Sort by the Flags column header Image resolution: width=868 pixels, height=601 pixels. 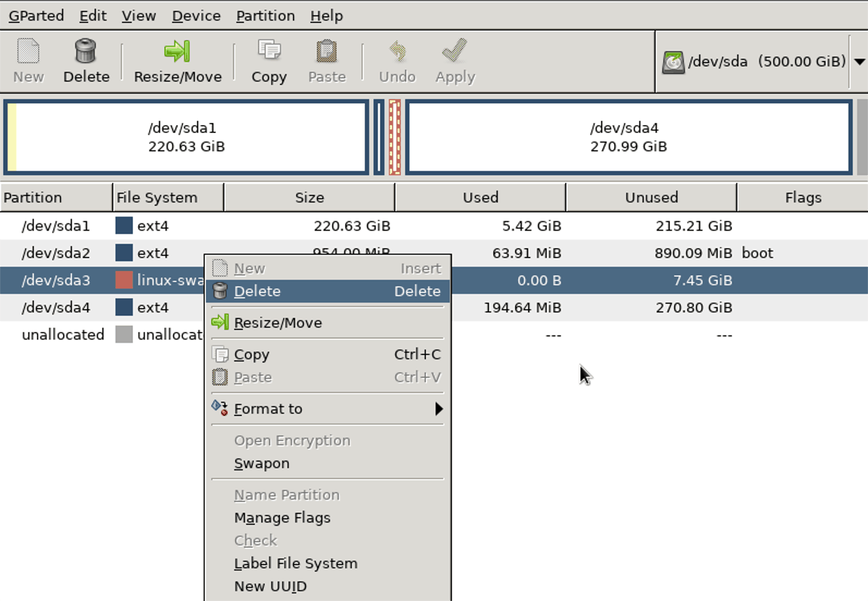803,197
